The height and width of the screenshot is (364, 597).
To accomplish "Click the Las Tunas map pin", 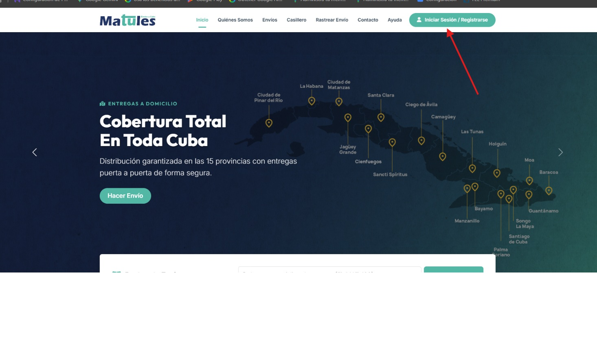I will (472, 168).
